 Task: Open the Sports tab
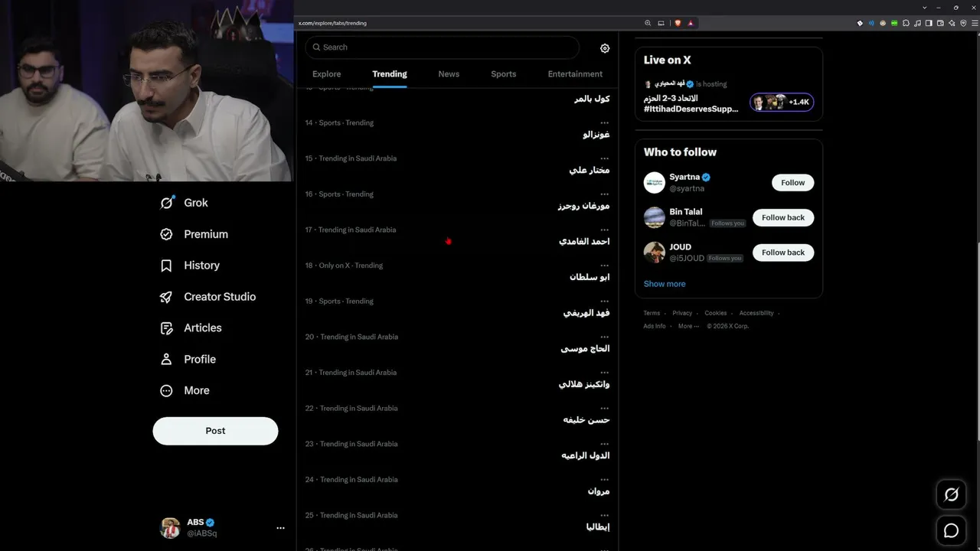point(504,74)
